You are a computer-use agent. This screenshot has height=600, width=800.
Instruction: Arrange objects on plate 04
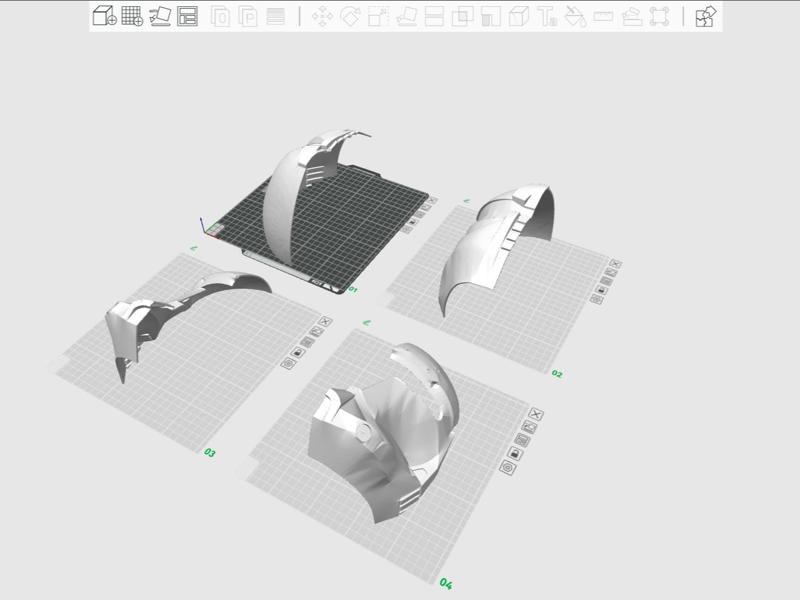click(x=522, y=440)
